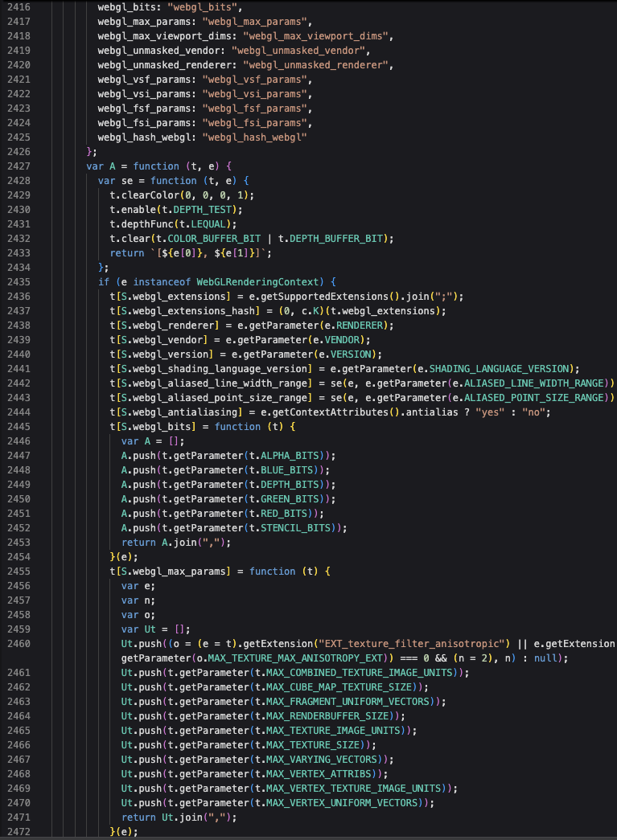
Task: Click the SHADING_LANGUAGE_VERSION constant
Action: pyautogui.click(x=499, y=369)
